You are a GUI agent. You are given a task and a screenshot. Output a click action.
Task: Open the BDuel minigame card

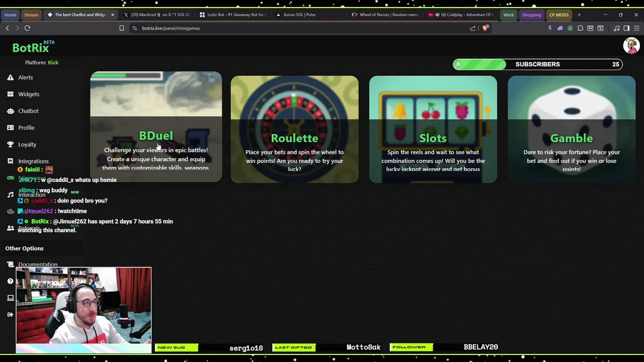(156, 127)
